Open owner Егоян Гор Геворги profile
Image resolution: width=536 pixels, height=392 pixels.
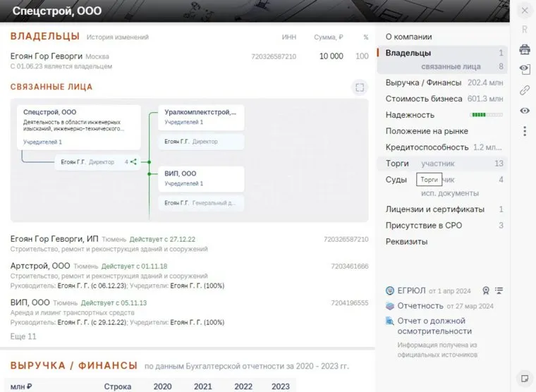coord(47,56)
